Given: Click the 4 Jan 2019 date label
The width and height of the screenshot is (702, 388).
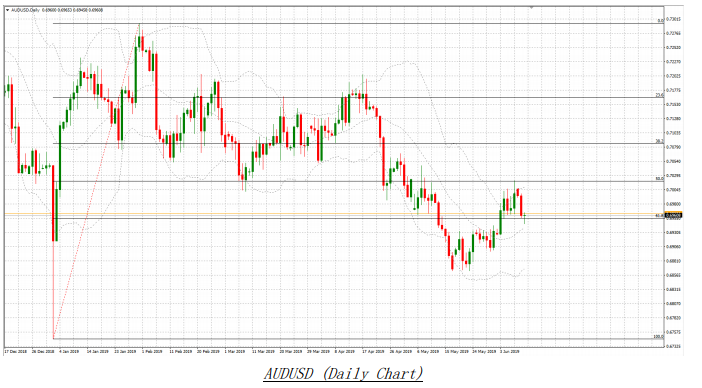Looking at the screenshot, I should [69, 352].
